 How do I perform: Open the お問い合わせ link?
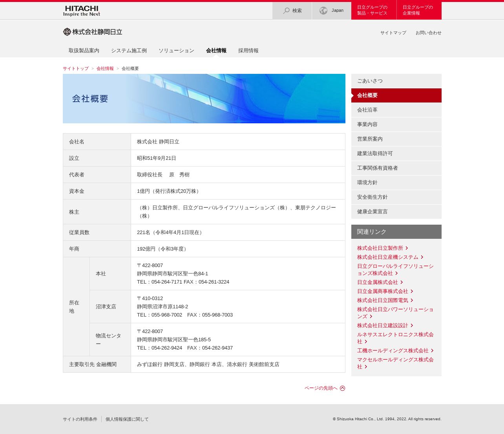click(429, 33)
